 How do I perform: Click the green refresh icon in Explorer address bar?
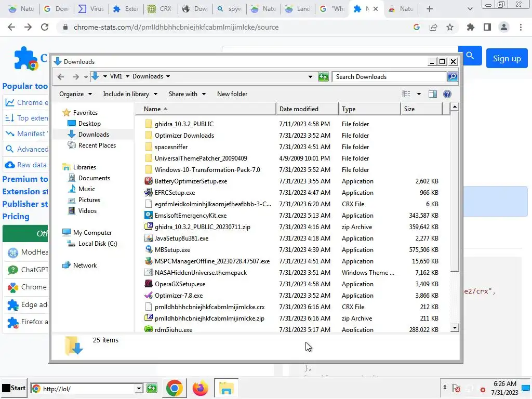(323, 77)
